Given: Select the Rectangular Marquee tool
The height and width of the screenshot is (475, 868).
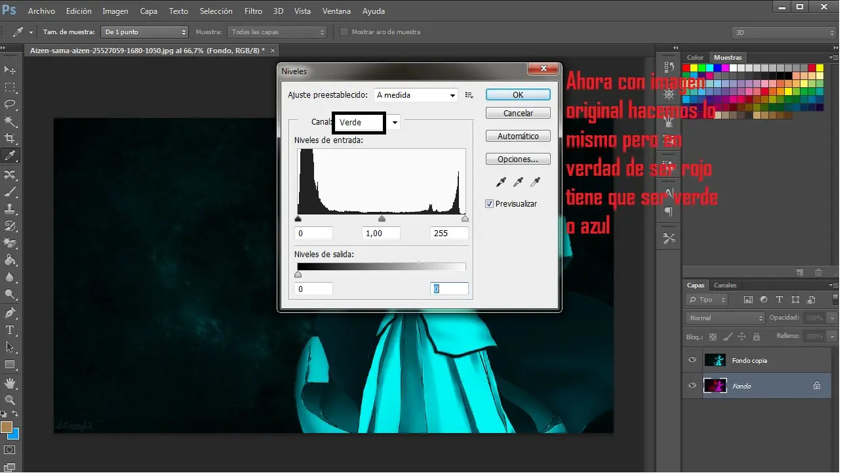Looking at the screenshot, I should (x=10, y=87).
